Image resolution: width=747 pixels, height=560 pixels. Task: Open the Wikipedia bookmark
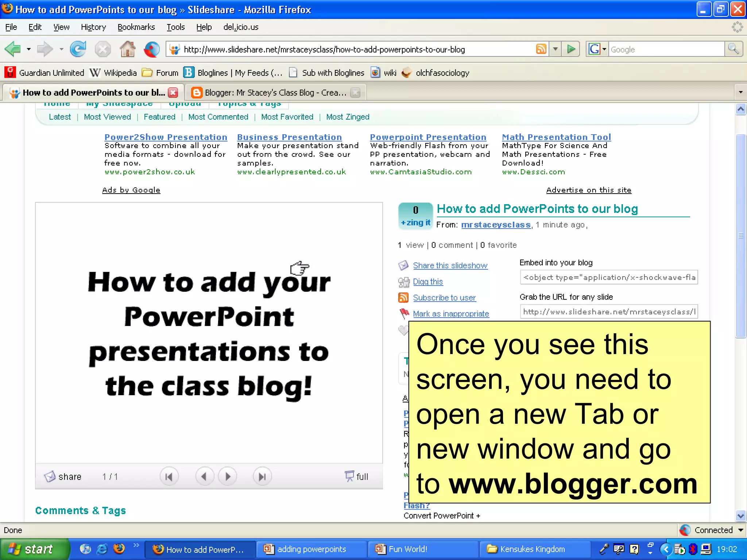[x=113, y=73]
